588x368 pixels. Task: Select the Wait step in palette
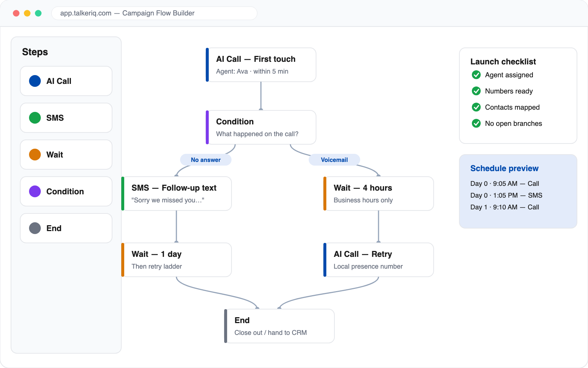[66, 155]
